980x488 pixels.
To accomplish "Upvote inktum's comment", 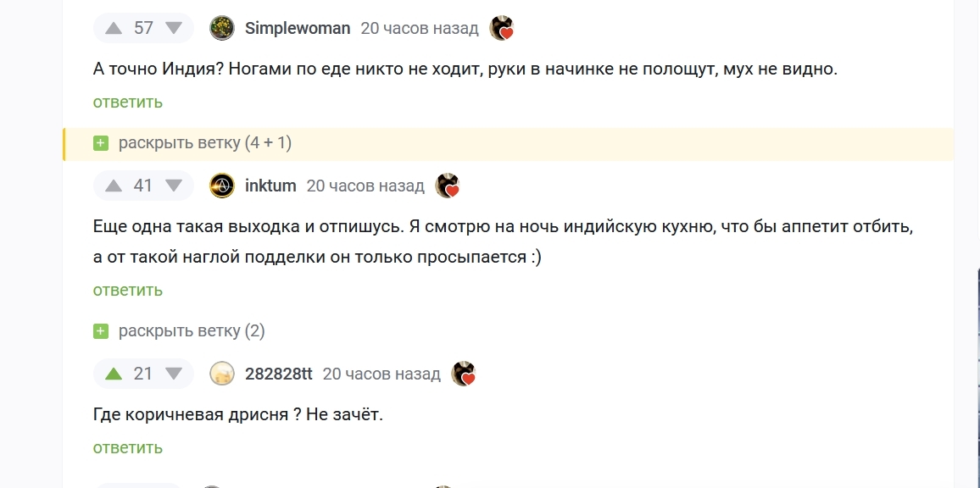I will tap(114, 186).
